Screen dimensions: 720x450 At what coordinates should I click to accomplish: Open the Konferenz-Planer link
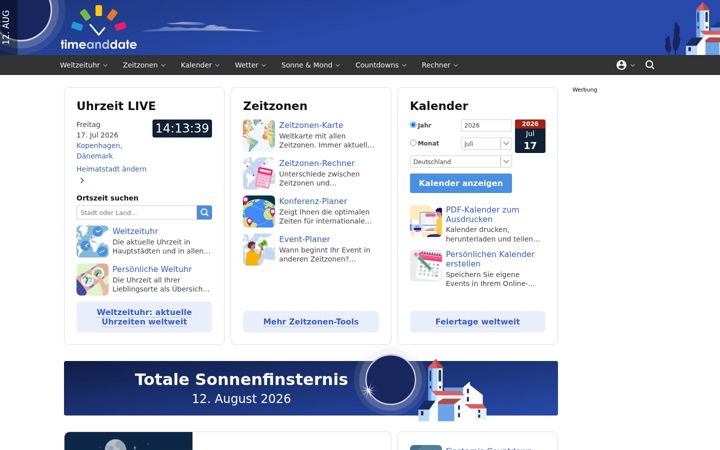[x=313, y=201]
